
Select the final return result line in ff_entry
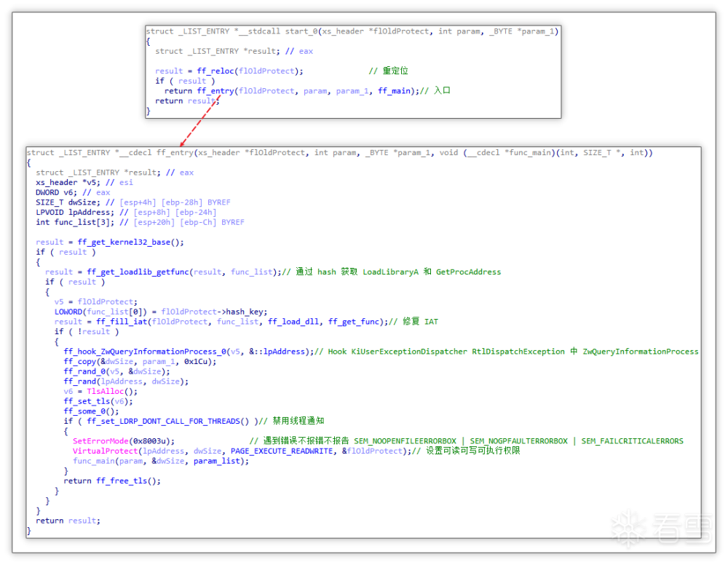point(68,521)
